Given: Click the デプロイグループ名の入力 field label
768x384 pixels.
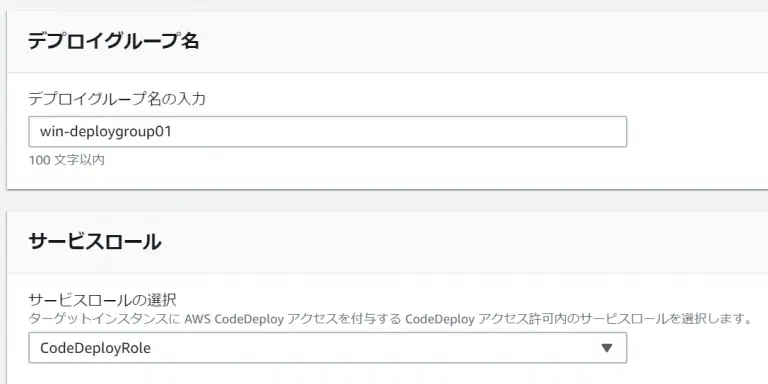Looking at the screenshot, I should click(117, 99).
